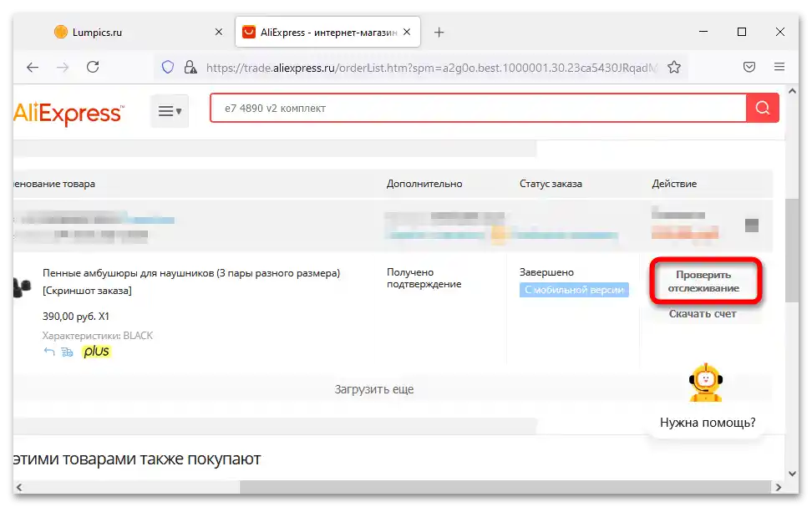Click the Характеристики: BLACK text
Image resolution: width=812 pixels, height=507 pixels.
click(x=98, y=336)
